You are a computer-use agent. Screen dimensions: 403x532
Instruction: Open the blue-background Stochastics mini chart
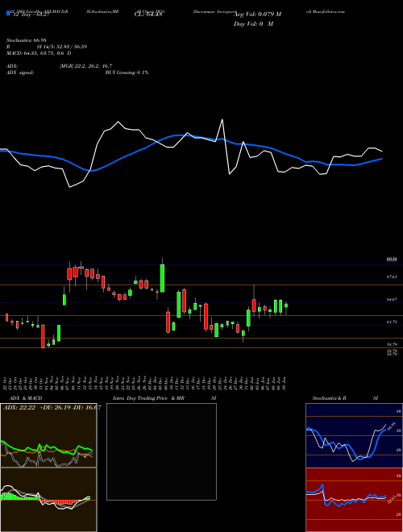354,435
